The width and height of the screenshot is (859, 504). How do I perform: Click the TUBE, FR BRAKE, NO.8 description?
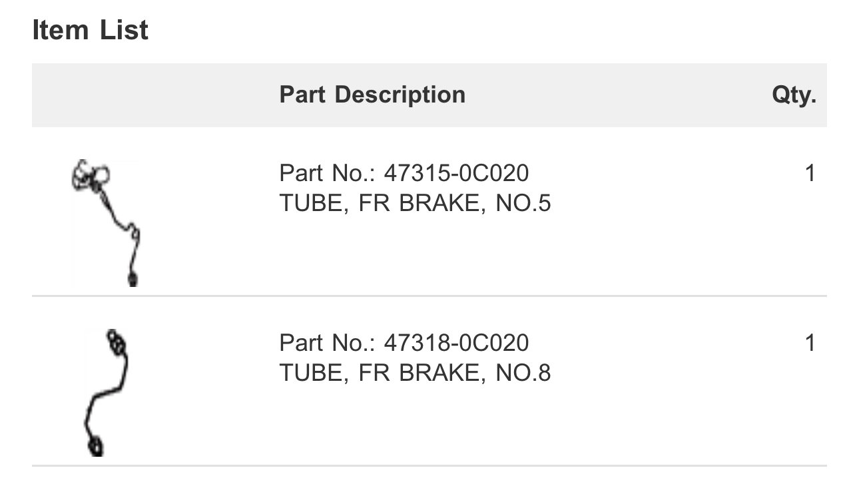click(415, 374)
